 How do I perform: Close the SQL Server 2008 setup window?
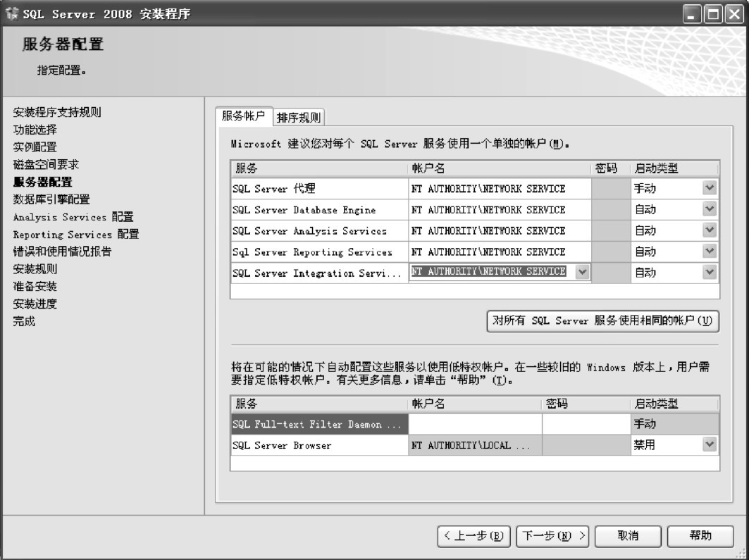tap(734, 14)
